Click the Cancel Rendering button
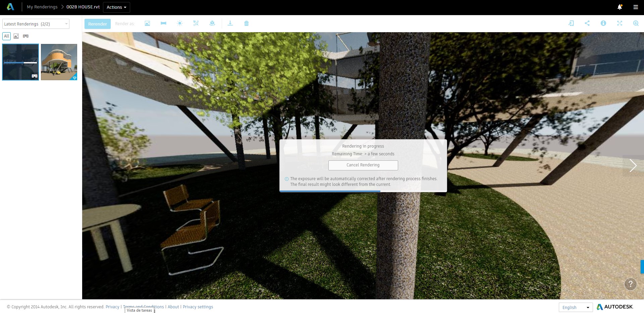Image resolution: width=644 pixels, height=313 pixels. coord(363,165)
